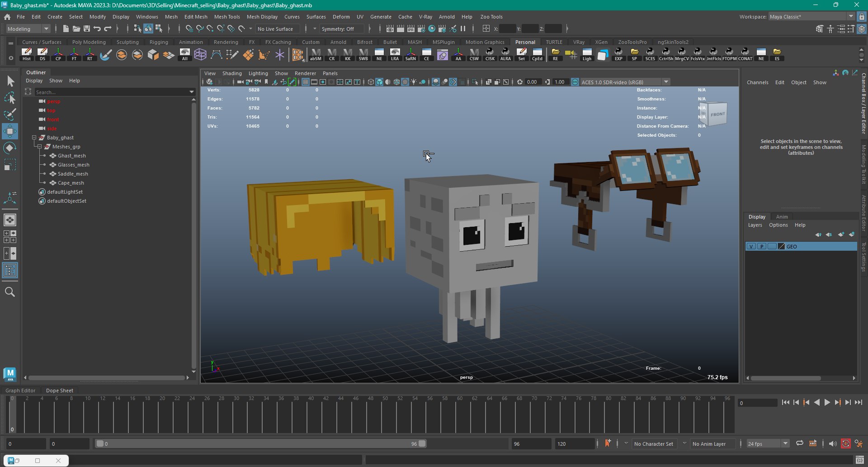868x467 pixels.
Task: Activate the Paint selection tool
Action: pyautogui.click(x=10, y=114)
